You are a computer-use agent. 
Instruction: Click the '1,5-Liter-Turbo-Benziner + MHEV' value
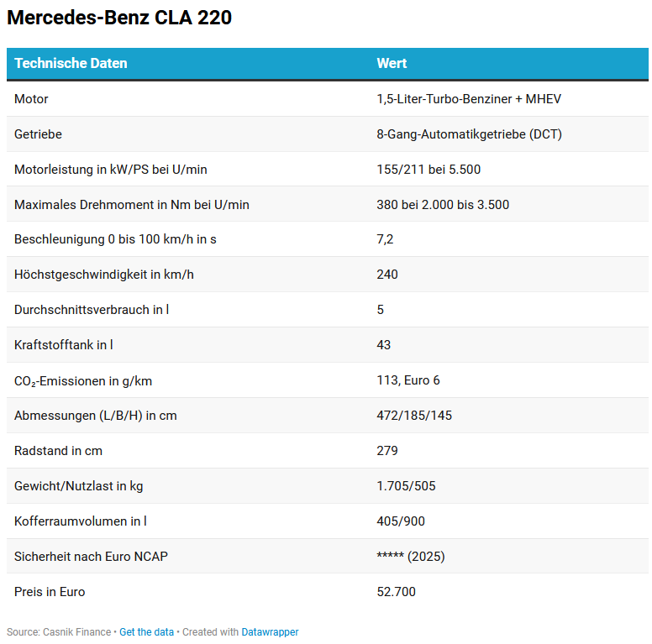(x=469, y=99)
